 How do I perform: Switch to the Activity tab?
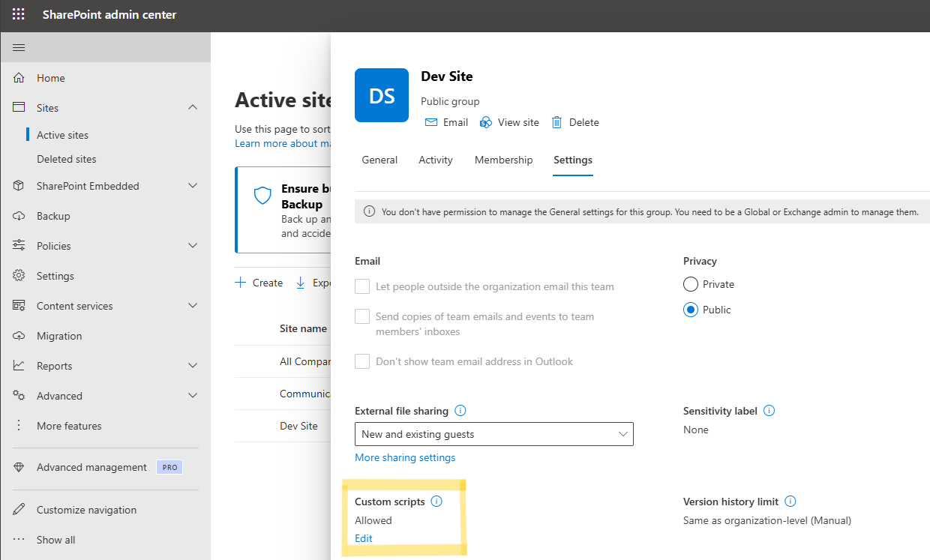point(436,160)
